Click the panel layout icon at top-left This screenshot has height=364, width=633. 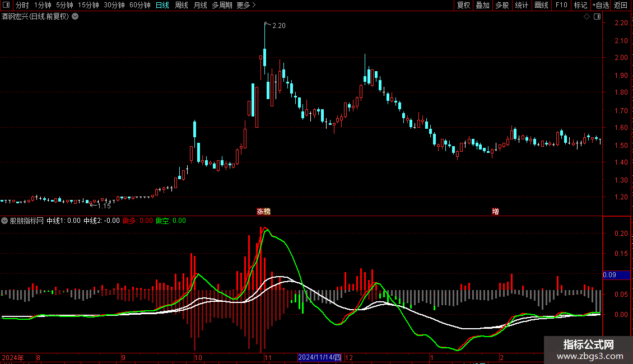pyautogui.click(x=6, y=5)
